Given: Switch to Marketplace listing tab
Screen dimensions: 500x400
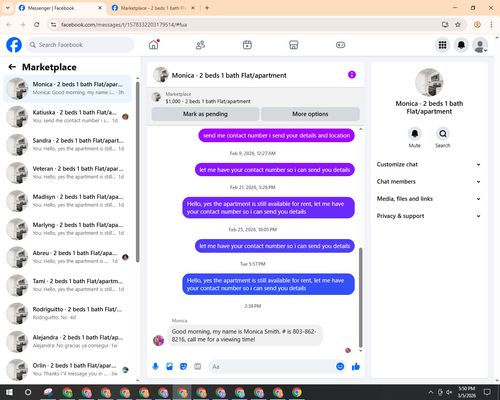Looking at the screenshot, I should [x=153, y=8].
